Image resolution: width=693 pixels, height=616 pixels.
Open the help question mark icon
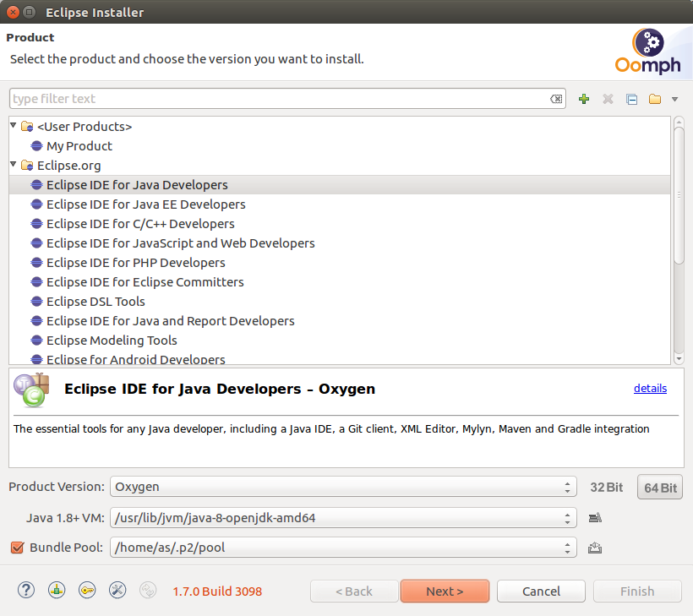[26, 591]
